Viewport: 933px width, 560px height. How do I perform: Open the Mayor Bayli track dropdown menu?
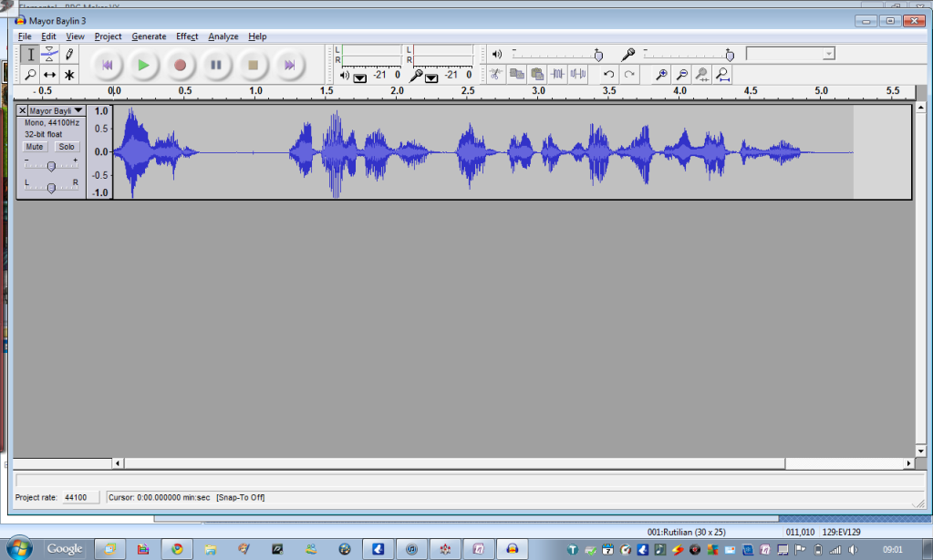pyautogui.click(x=78, y=110)
